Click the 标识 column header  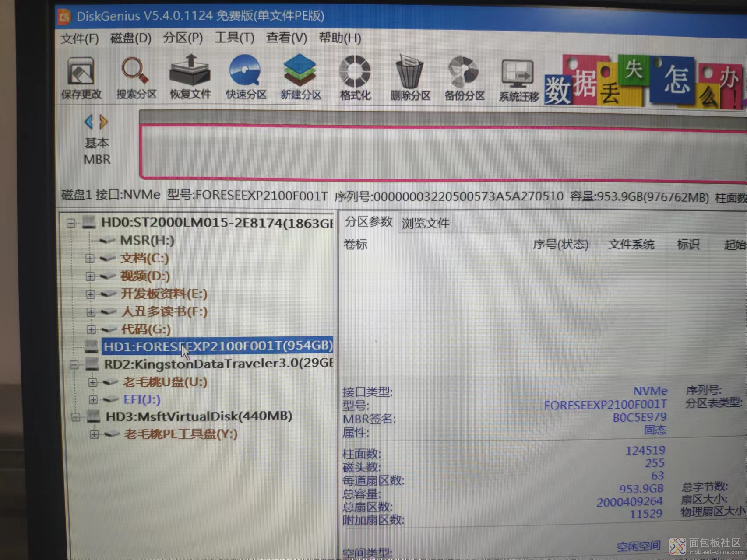click(688, 245)
